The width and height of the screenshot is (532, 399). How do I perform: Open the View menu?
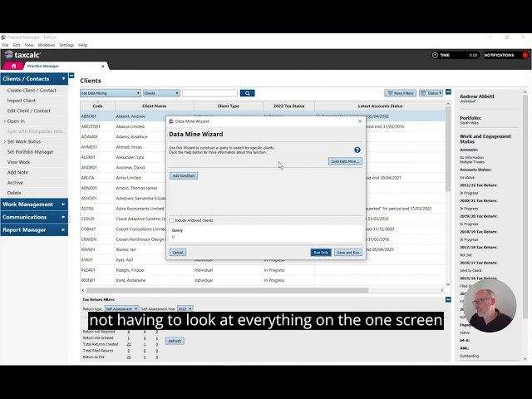tap(29, 45)
